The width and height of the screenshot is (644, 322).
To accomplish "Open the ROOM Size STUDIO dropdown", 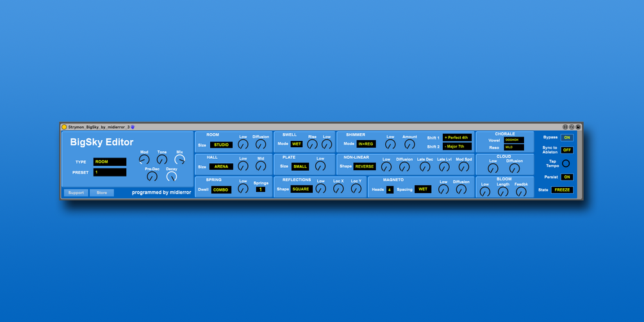I will (x=221, y=145).
